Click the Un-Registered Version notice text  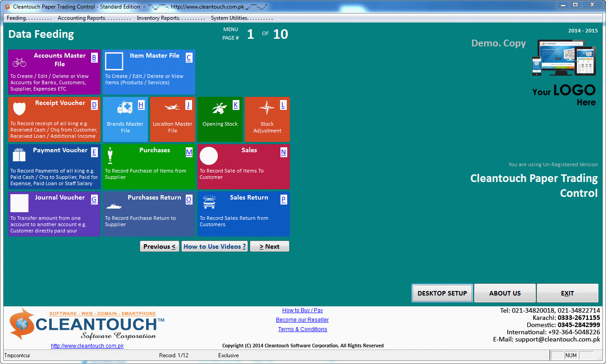point(553,164)
